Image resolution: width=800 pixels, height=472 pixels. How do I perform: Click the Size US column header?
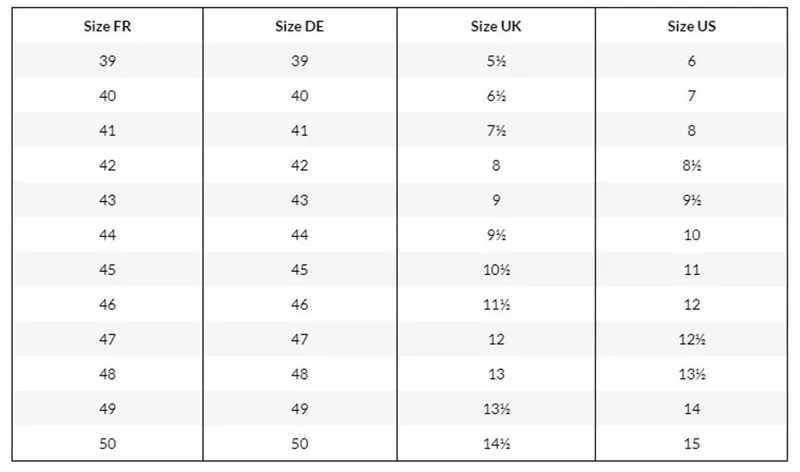691,27
